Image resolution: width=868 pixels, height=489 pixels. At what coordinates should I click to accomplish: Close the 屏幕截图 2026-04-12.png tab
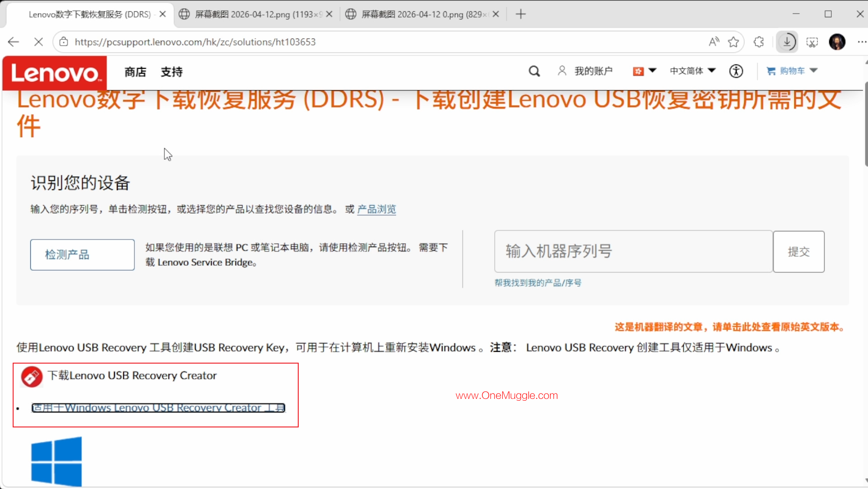[x=329, y=14]
